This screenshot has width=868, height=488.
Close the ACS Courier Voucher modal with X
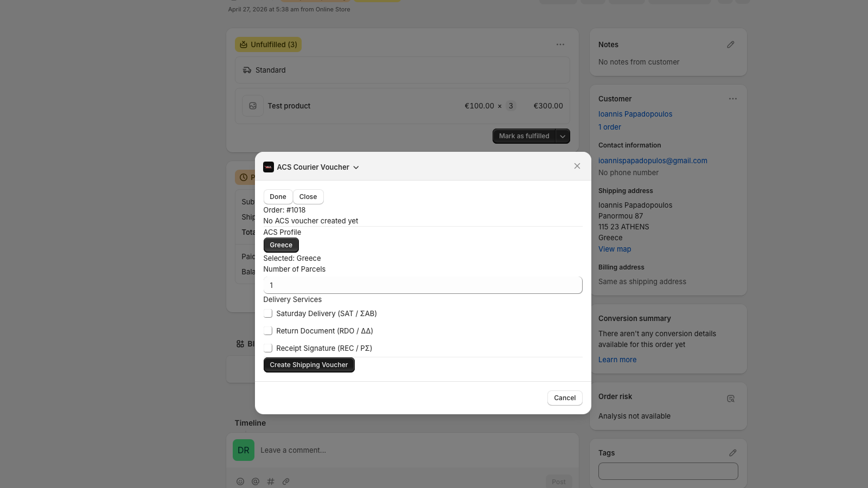click(x=577, y=166)
